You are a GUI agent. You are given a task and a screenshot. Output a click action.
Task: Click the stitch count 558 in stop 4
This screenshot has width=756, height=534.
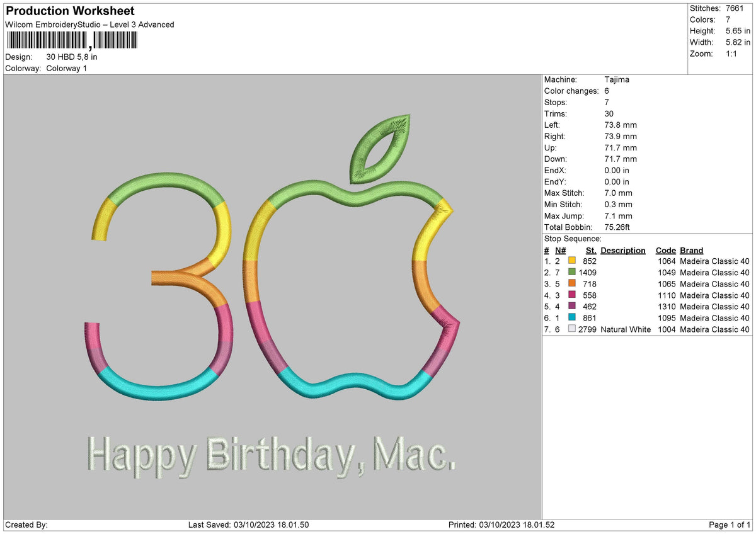[x=590, y=295]
